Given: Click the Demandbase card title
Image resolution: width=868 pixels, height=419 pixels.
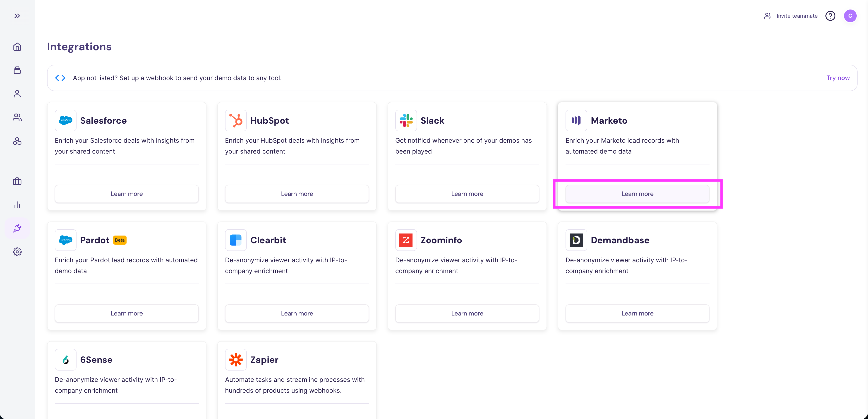Looking at the screenshot, I should pyautogui.click(x=620, y=240).
